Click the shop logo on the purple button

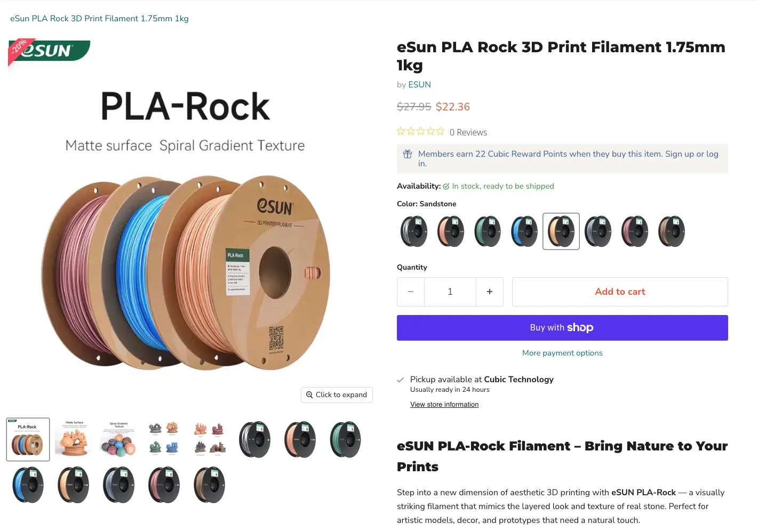[581, 327]
